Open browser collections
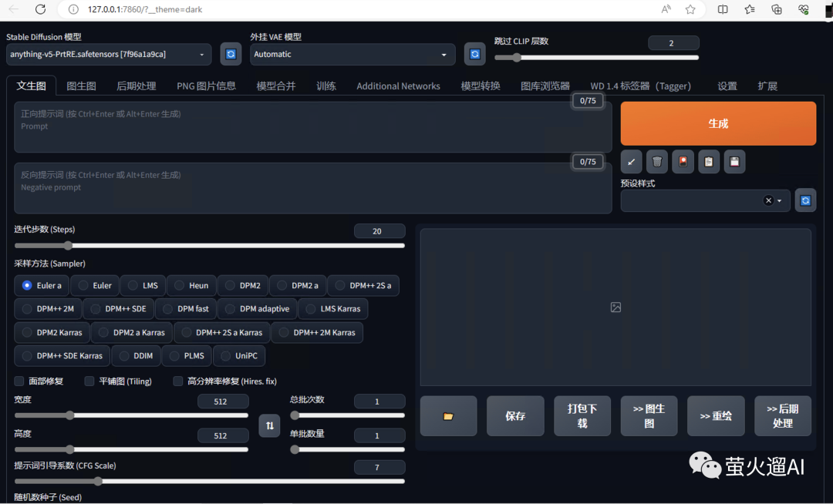This screenshot has height=504, width=833. point(776,9)
